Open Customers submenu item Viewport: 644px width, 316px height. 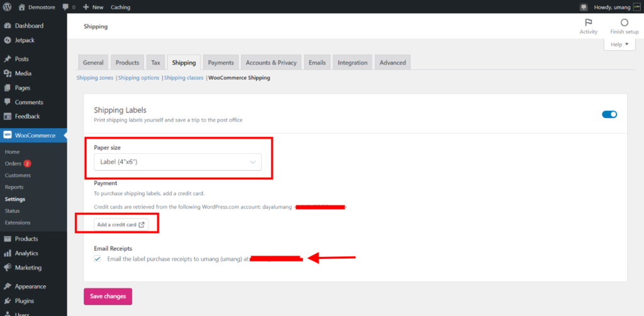[x=18, y=176]
